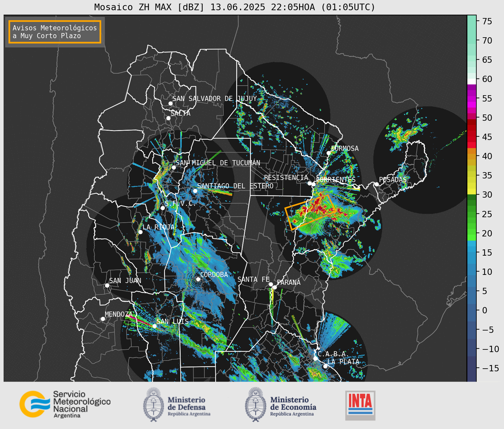The image size is (504, 429).
Task: Click the SANTIAGO DEL ESTERO label
Action: (235, 186)
